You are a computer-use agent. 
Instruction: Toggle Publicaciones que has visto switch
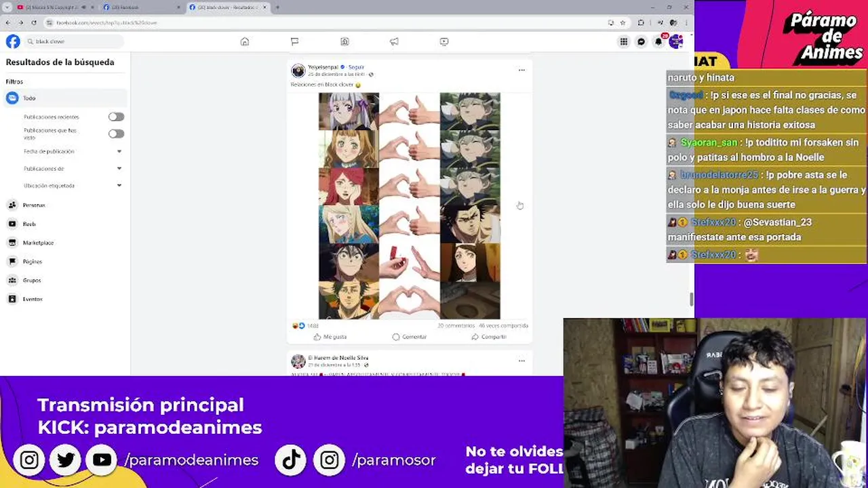click(116, 134)
